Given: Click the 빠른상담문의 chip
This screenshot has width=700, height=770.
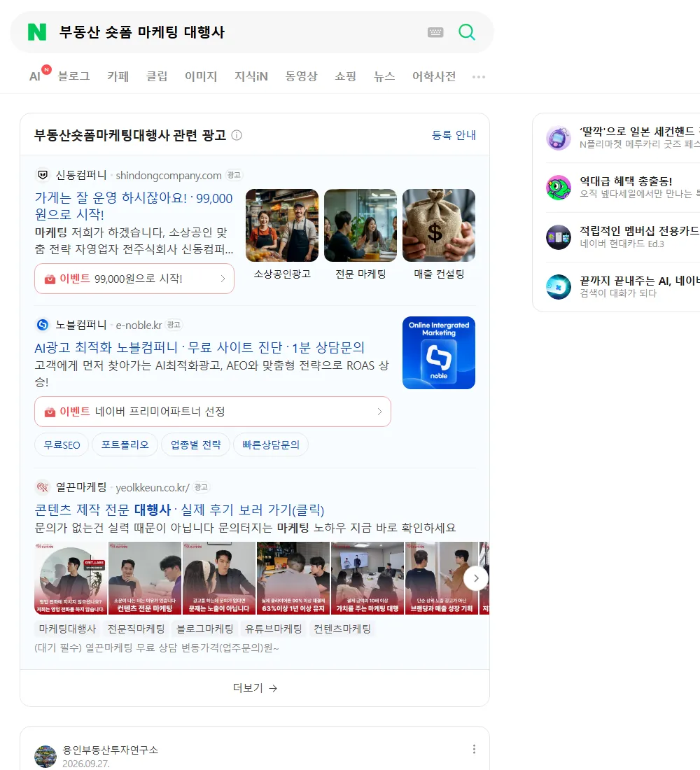Looking at the screenshot, I should point(271,445).
